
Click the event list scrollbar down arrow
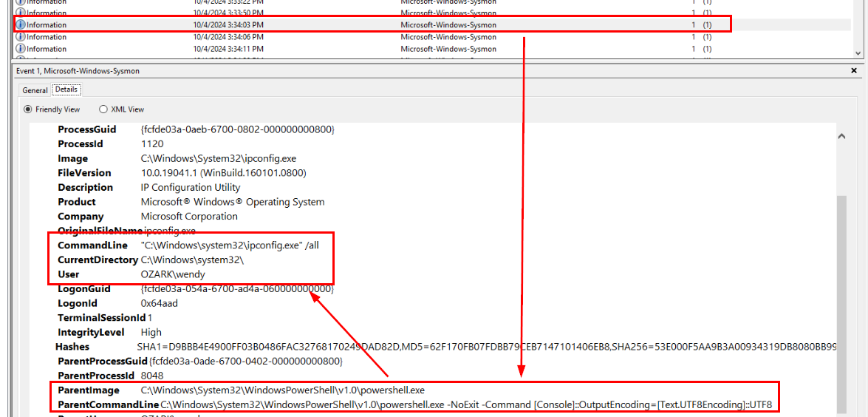858,53
